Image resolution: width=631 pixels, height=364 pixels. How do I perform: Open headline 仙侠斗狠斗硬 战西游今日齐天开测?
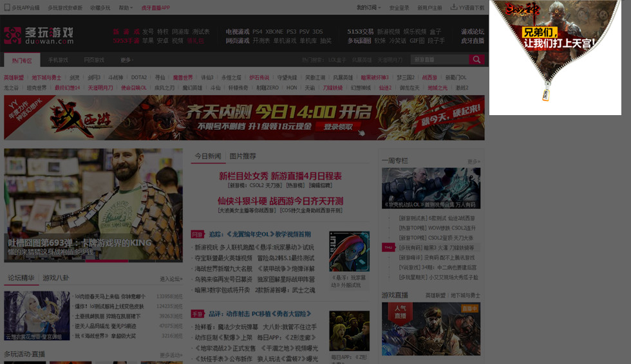[x=280, y=201]
